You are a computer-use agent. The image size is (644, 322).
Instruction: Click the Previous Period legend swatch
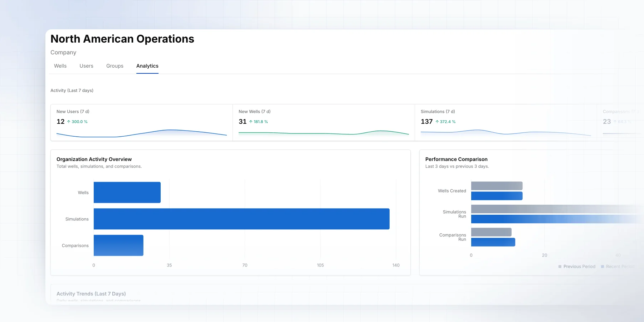(560, 267)
